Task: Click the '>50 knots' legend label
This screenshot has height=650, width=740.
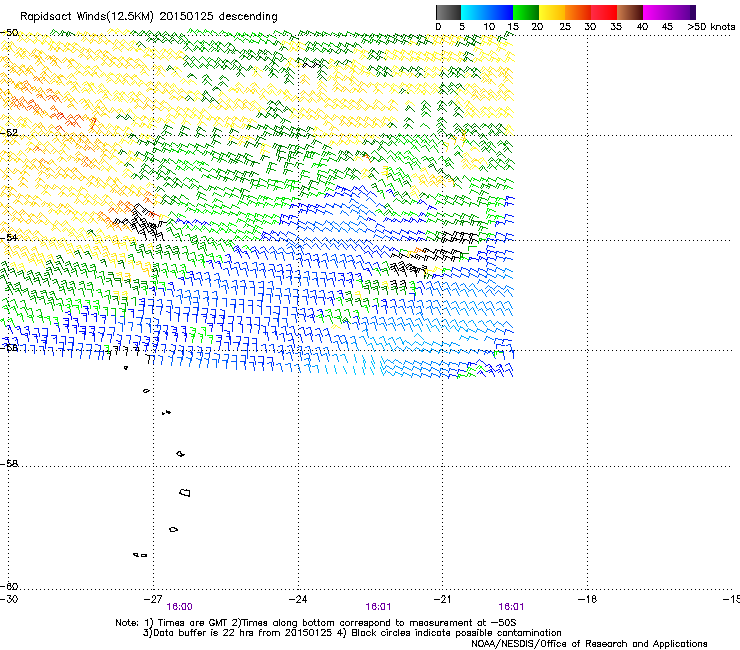Action: point(711,27)
